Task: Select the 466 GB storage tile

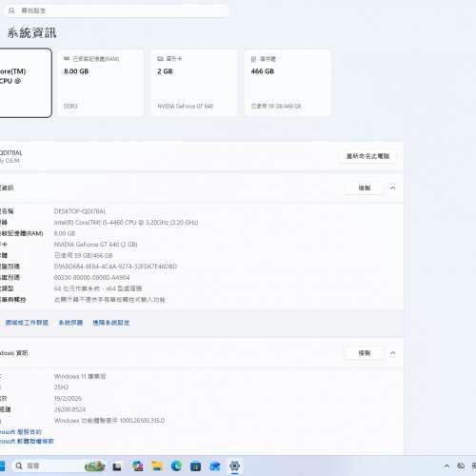Action: tap(288, 83)
